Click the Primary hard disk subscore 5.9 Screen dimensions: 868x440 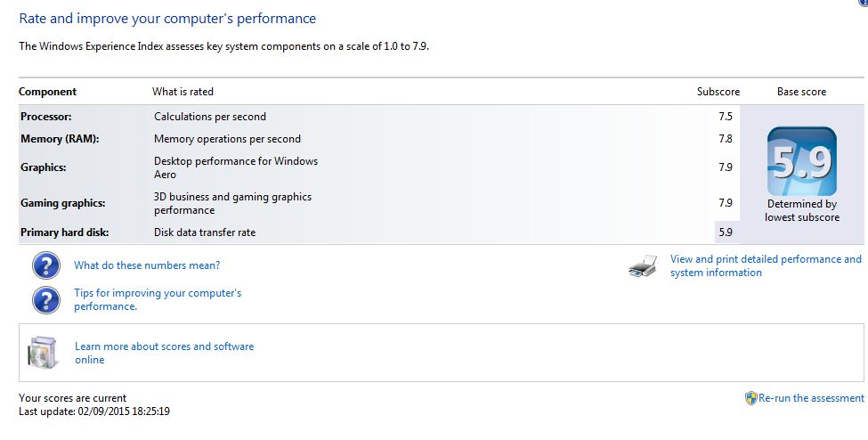(726, 232)
